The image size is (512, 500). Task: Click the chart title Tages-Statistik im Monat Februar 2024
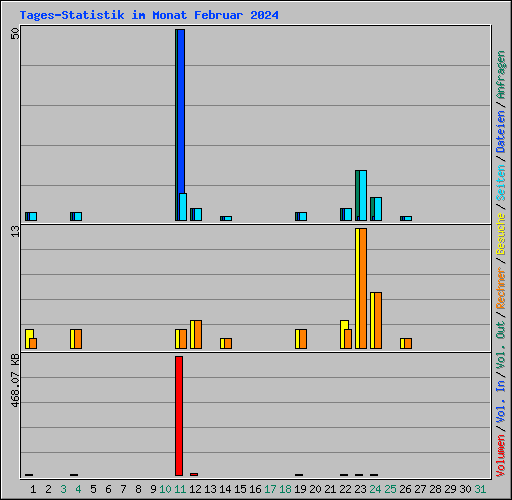(149, 15)
